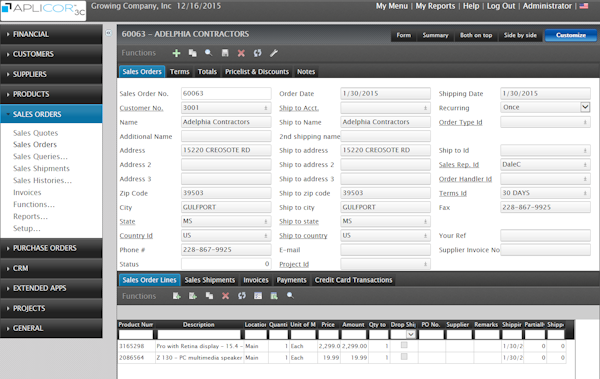
Task: Click the Help link in header
Action: click(471, 6)
